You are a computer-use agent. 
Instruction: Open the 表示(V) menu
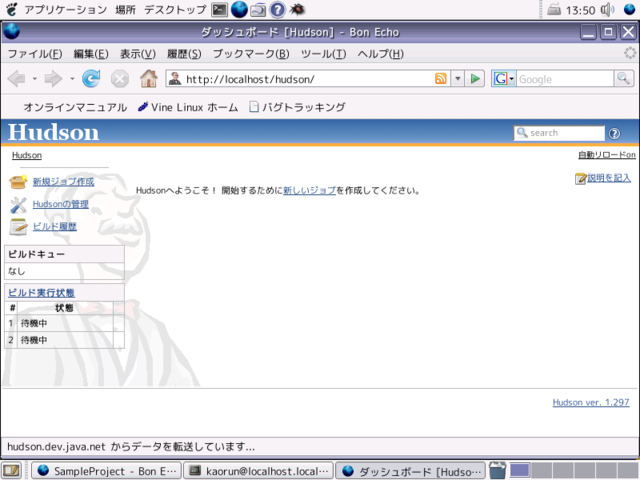(x=138, y=54)
